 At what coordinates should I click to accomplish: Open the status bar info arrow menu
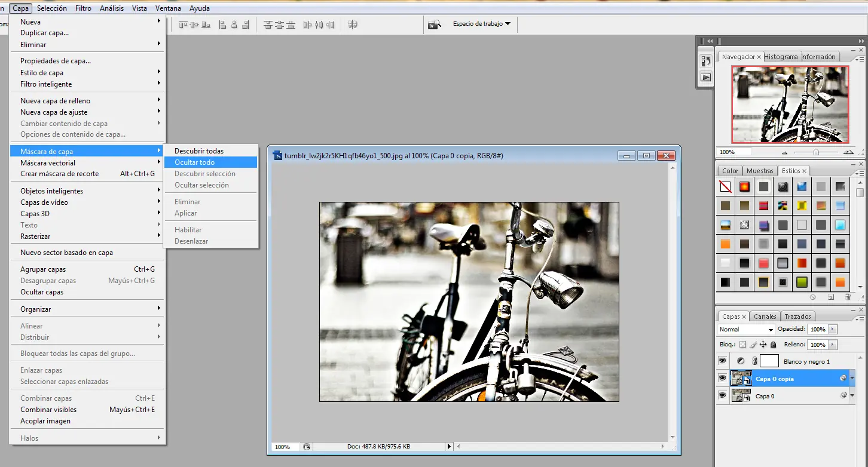click(450, 447)
